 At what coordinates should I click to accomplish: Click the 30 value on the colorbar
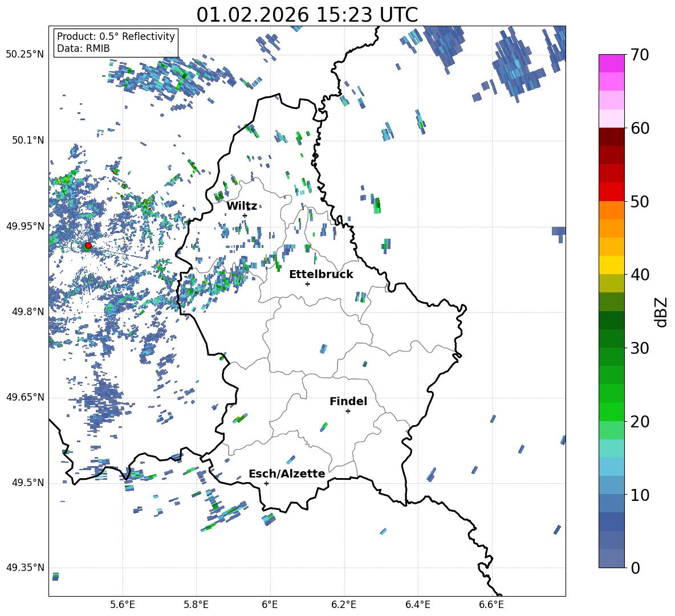click(640, 348)
